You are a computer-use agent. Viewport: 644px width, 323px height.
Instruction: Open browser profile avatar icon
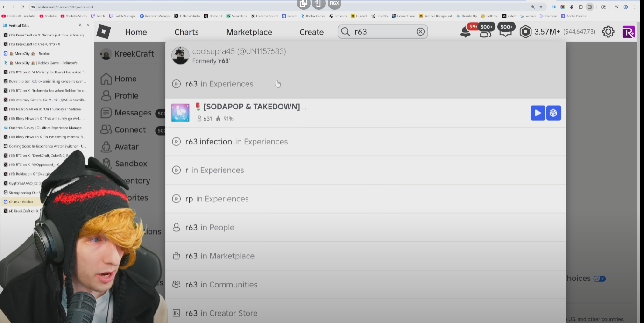point(626,7)
